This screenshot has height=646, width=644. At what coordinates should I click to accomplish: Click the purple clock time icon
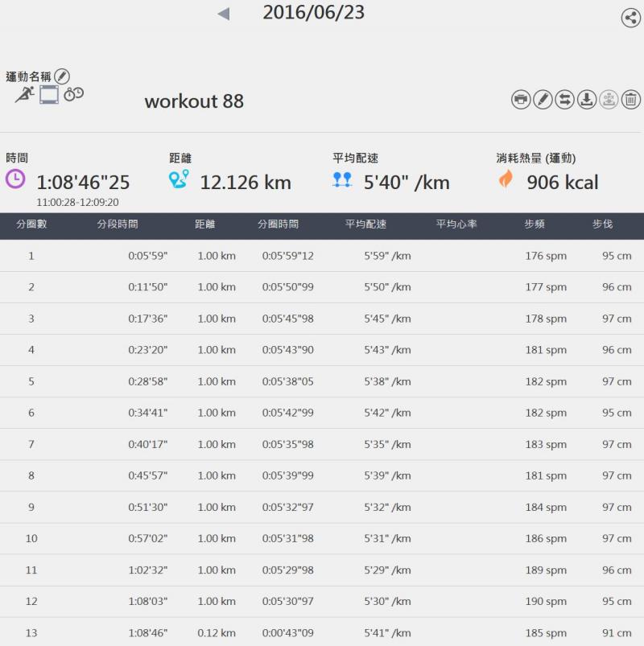(15, 179)
